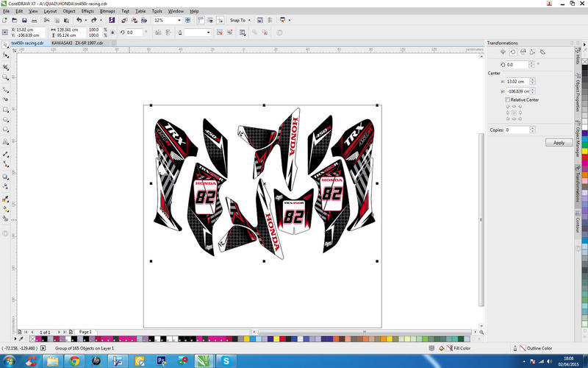Select the Freehand tool in the toolbox
The image size is (588, 368).
coord(5,90)
